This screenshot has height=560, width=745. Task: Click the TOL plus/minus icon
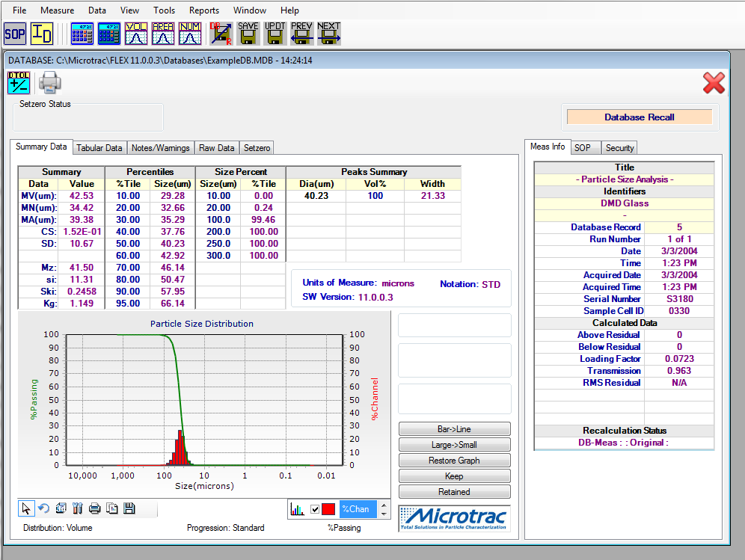(19, 83)
